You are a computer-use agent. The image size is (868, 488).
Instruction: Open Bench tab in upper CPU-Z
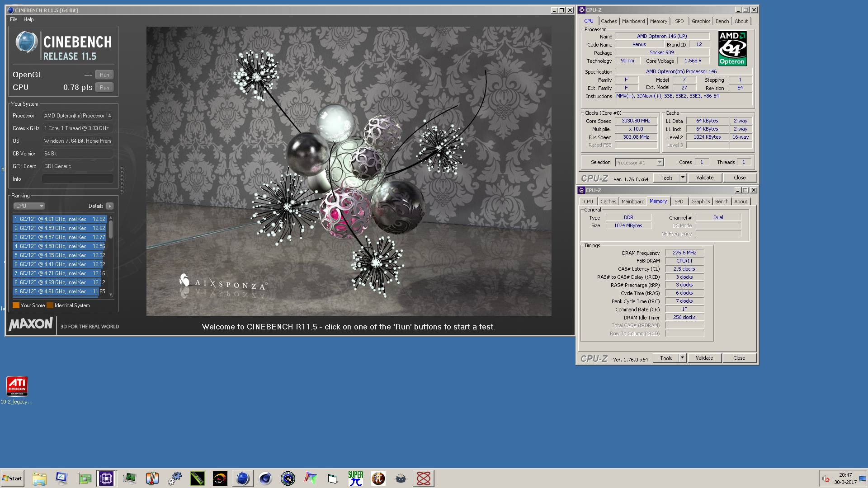(x=722, y=21)
